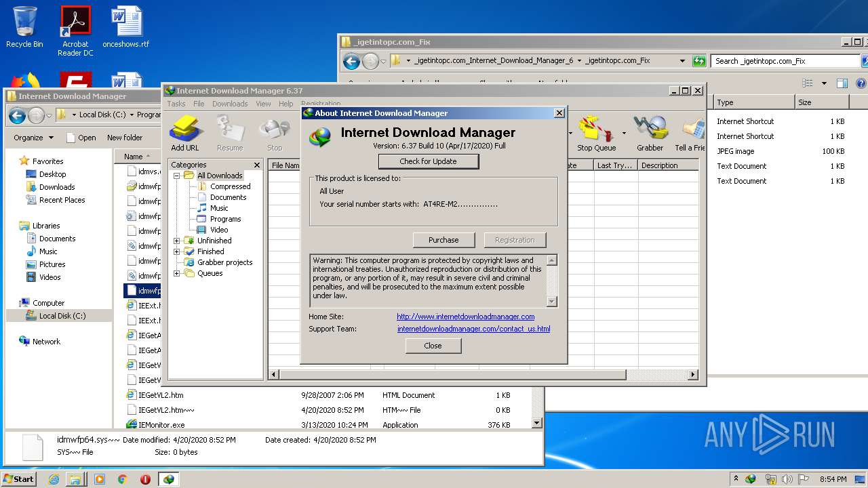
Task: Select the Music category in IDM Categories
Action: pyautogui.click(x=219, y=208)
